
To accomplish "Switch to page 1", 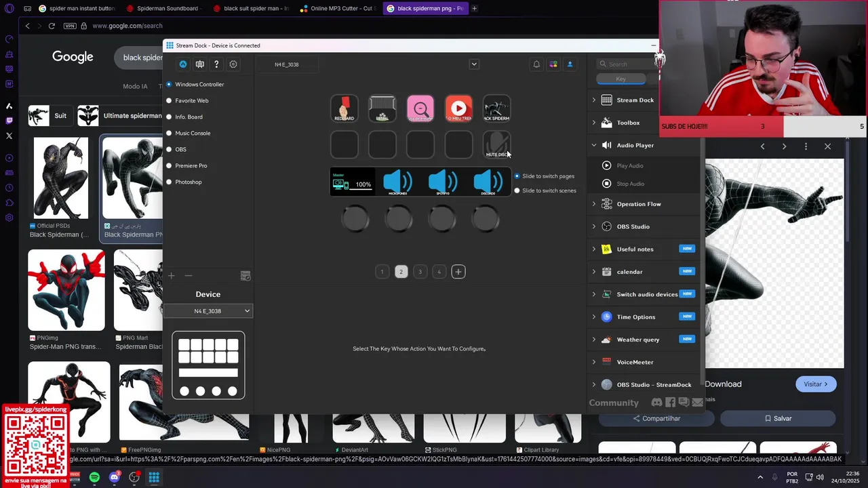I will tap(382, 272).
